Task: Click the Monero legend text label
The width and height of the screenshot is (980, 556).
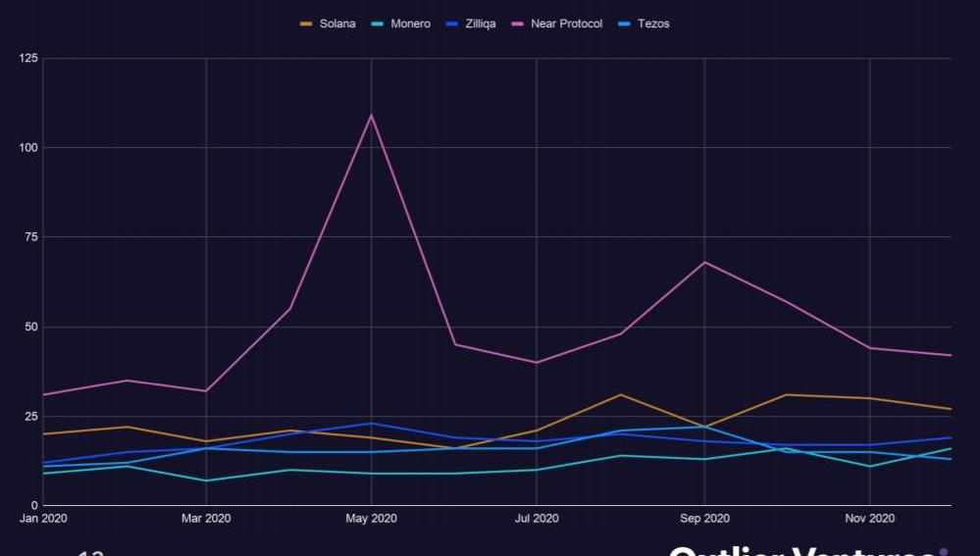Action: point(410,24)
